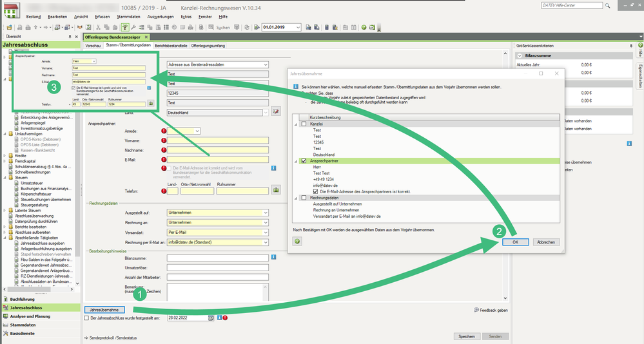
Task: Click the blue info icon beside 28.02.2022
Action: (220, 318)
